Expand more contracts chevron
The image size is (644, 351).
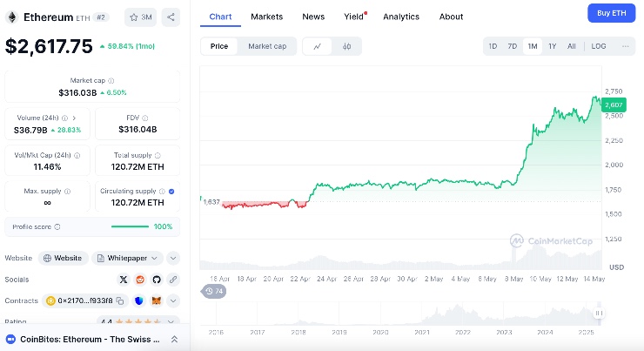pos(173,300)
